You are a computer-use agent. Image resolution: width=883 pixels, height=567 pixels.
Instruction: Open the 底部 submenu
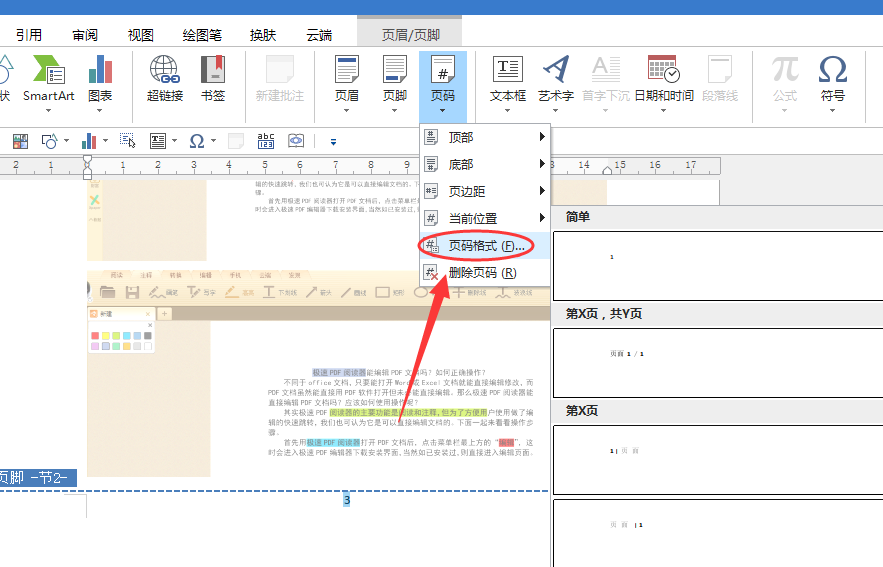485,164
